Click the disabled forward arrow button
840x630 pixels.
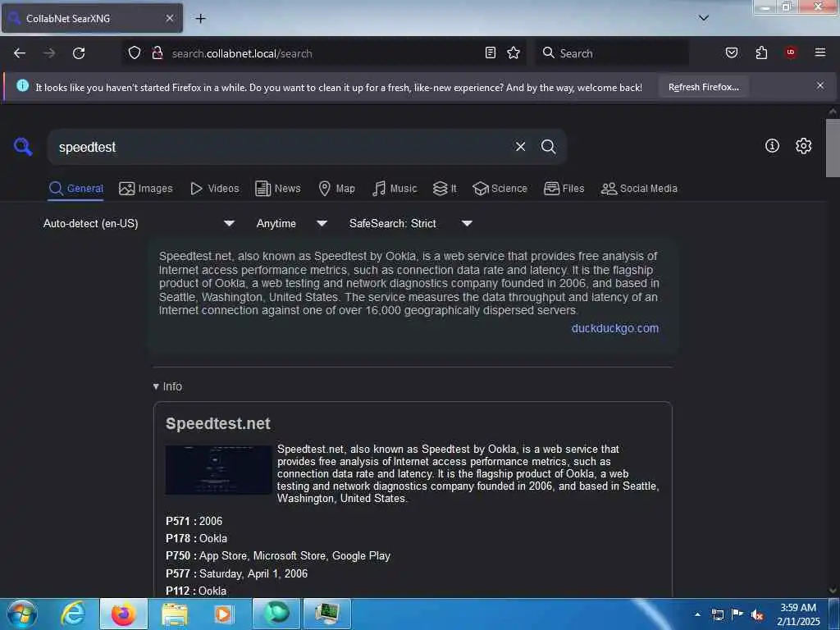49,53
